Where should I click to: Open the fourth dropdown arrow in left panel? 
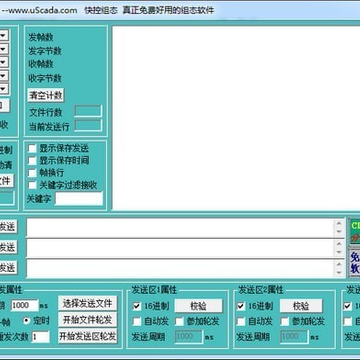pyautogui.click(x=4, y=76)
